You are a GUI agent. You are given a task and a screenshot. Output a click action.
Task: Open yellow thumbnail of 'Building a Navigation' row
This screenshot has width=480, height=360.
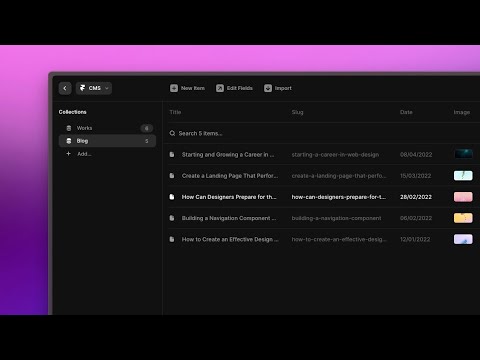coord(463,218)
